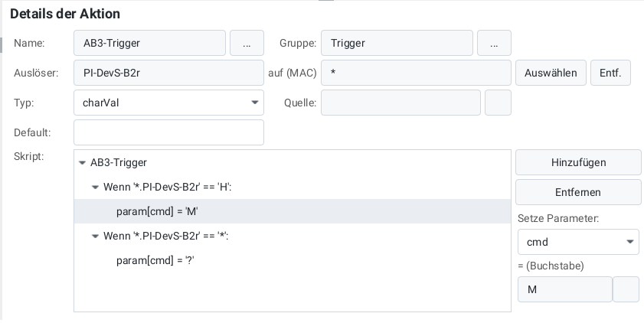The width and height of the screenshot is (644, 323).
Task: Select the param[cmd] = 'M' script line
Action: tap(157, 211)
